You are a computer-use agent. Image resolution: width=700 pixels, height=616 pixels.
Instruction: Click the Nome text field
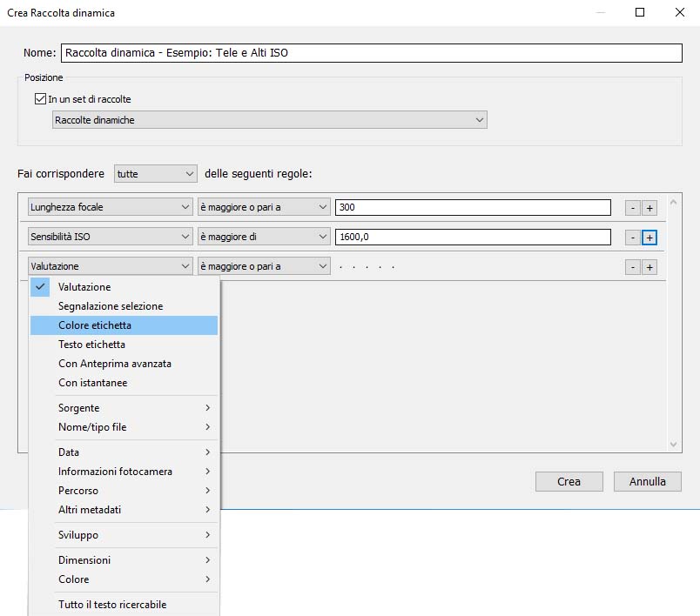coord(371,53)
